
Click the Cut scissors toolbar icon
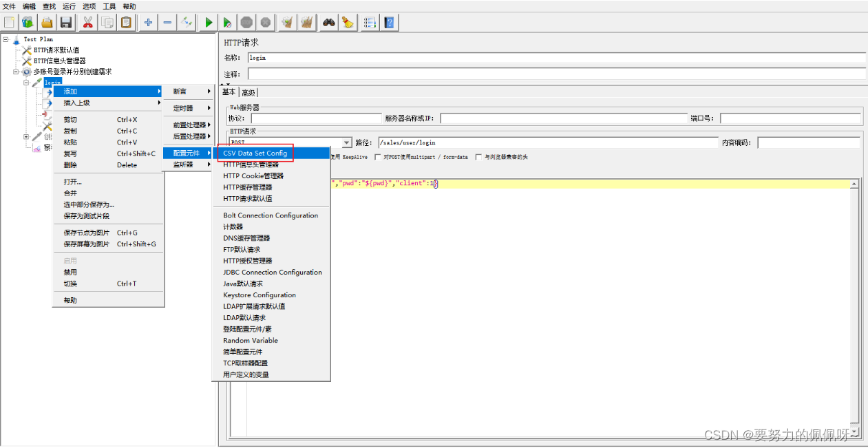(88, 23)
